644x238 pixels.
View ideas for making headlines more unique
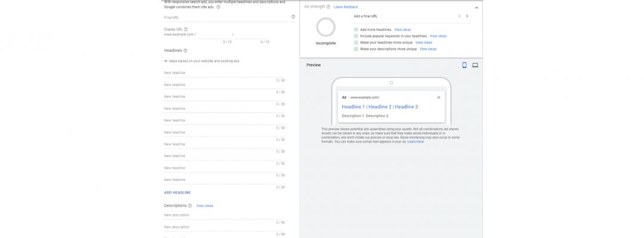point(424,42)
